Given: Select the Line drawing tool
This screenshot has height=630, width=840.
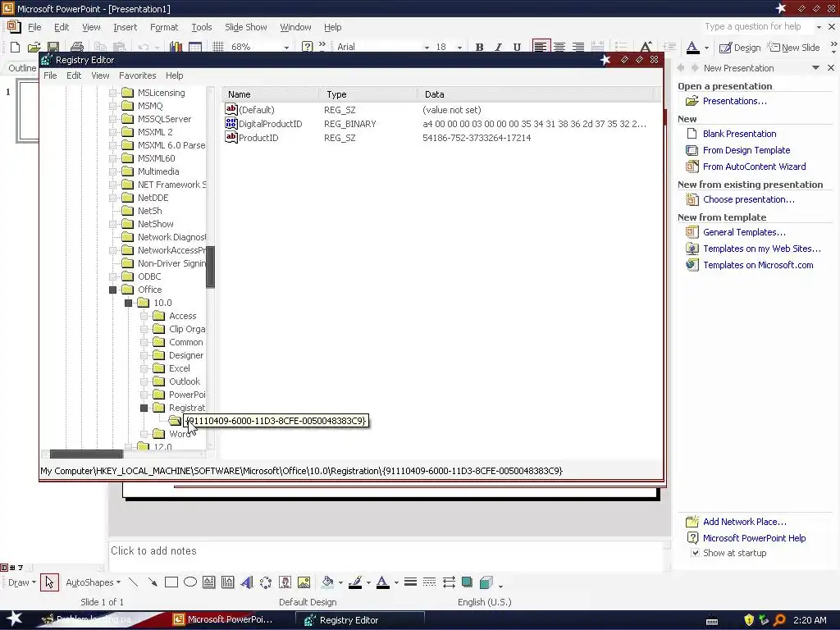Looking at the screenshot, I should pyautogui.click(x=134, y=582).
